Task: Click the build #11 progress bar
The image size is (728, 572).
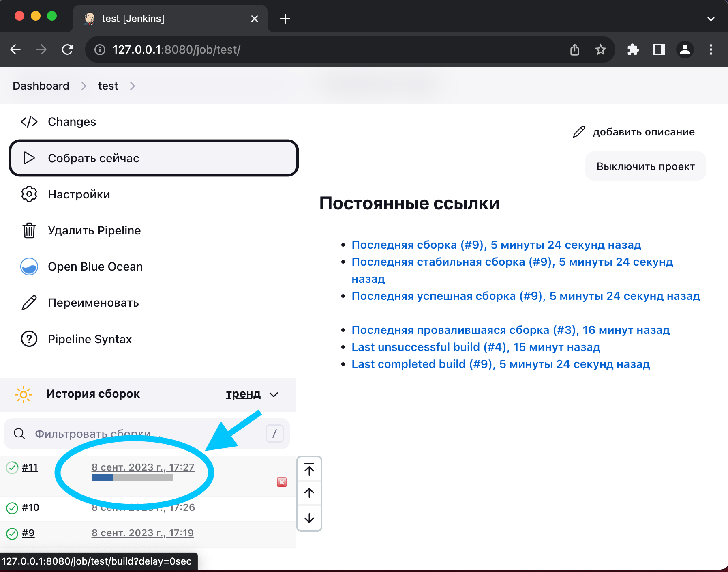Action: pyautogui.click(x=132, y=477)
